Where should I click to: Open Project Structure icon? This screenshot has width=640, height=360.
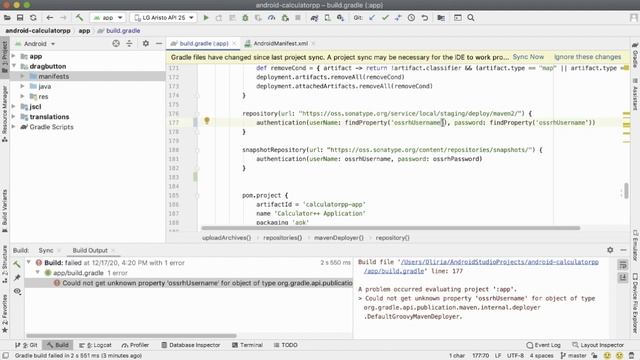point(441,18)
